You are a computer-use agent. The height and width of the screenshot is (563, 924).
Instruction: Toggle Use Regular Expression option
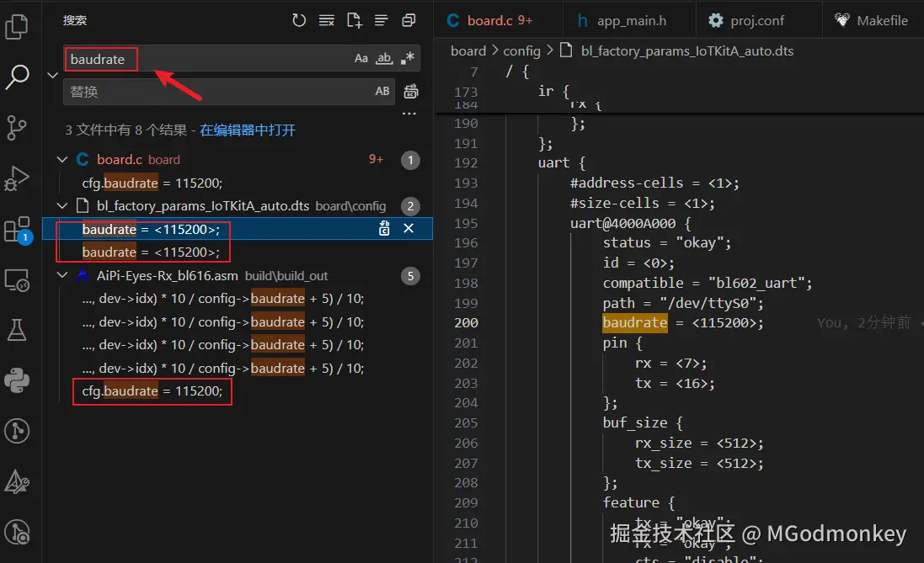pos(407,58)
